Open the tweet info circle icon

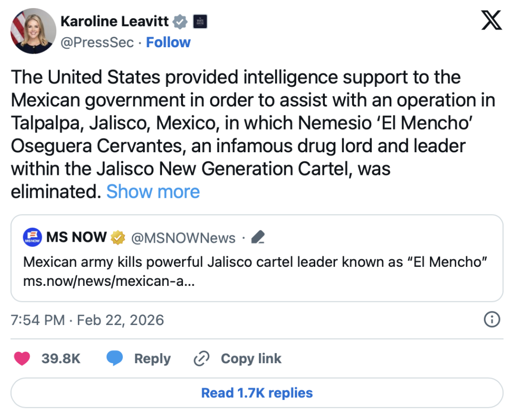pyautogui.click(x=491, y=319)
